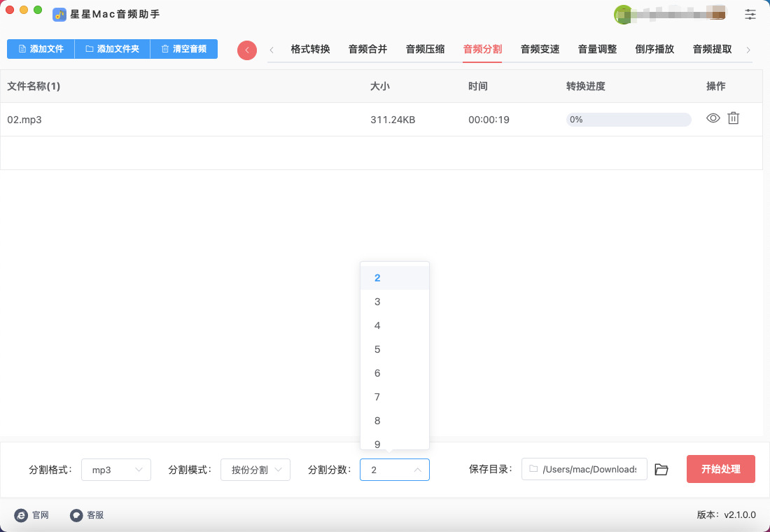Click the 添加文件 button
Screen dimensions: 770x532
click(41, 49)
